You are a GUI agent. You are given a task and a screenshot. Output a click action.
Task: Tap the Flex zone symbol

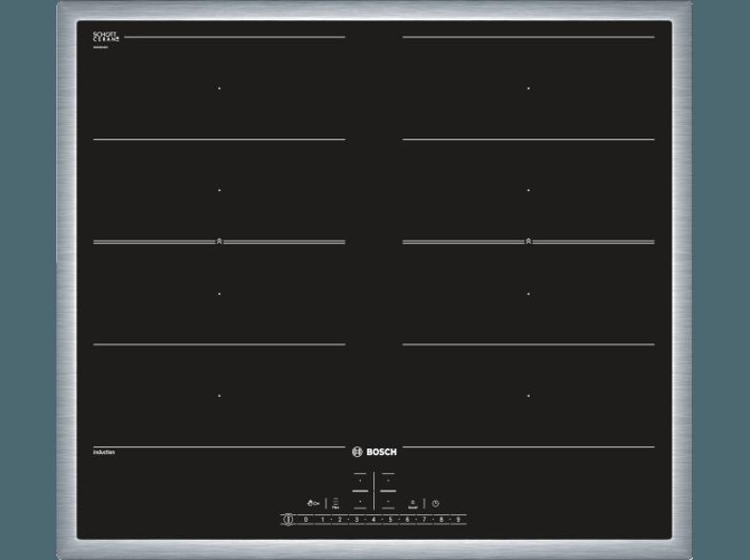pyautogui.click(x=335, y=503)
